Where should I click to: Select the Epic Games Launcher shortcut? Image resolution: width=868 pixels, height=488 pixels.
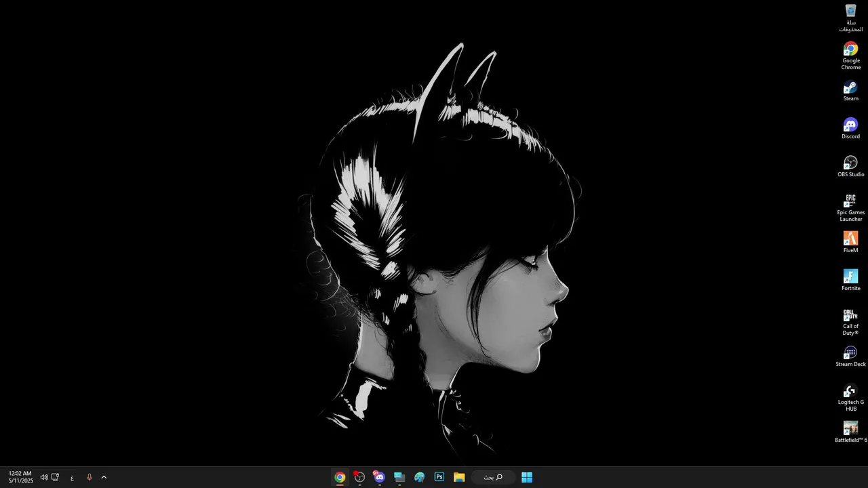pyautogui.click(x=850, y=207)
